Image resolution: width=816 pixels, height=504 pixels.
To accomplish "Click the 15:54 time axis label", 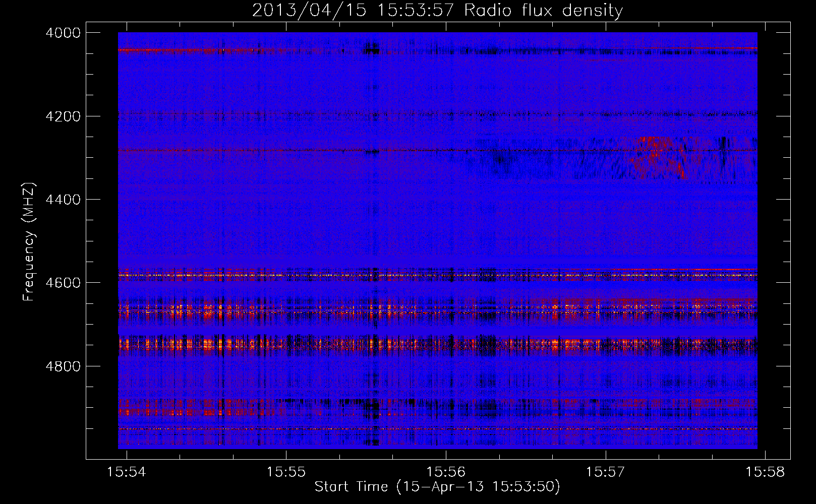I will 127,472.
